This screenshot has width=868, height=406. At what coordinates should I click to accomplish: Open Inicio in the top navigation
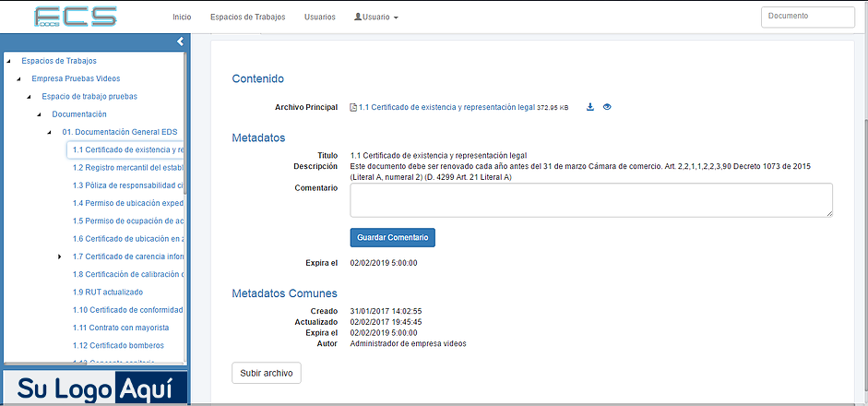click(182, 17)
